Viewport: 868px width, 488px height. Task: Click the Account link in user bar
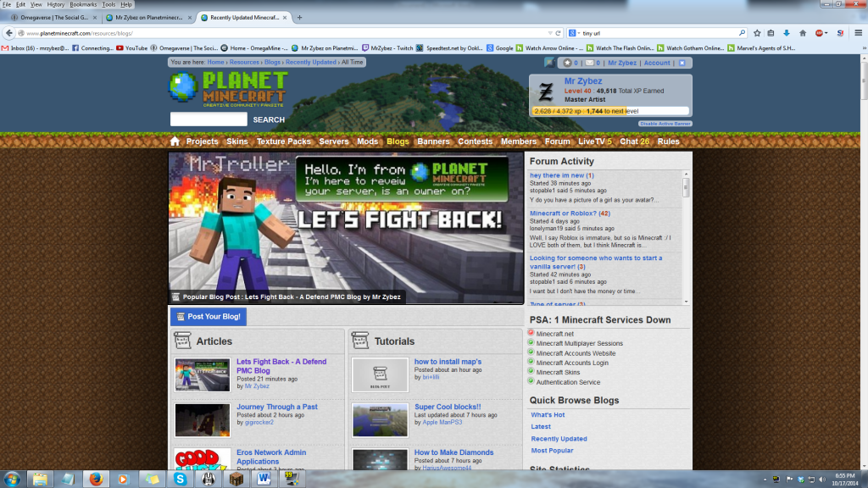(x=657, y=63)
